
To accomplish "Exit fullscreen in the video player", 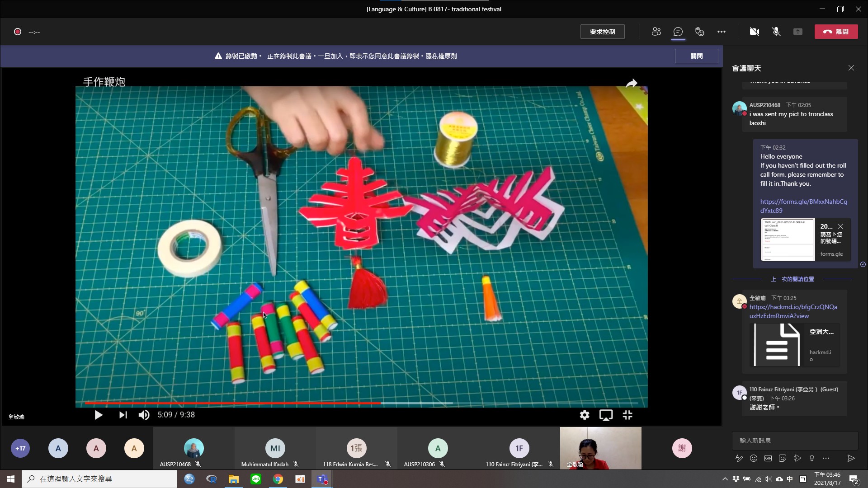I will point(627,415).
